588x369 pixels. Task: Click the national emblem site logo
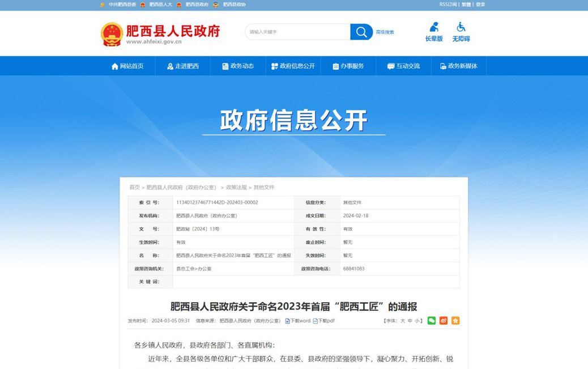[112, 34]
